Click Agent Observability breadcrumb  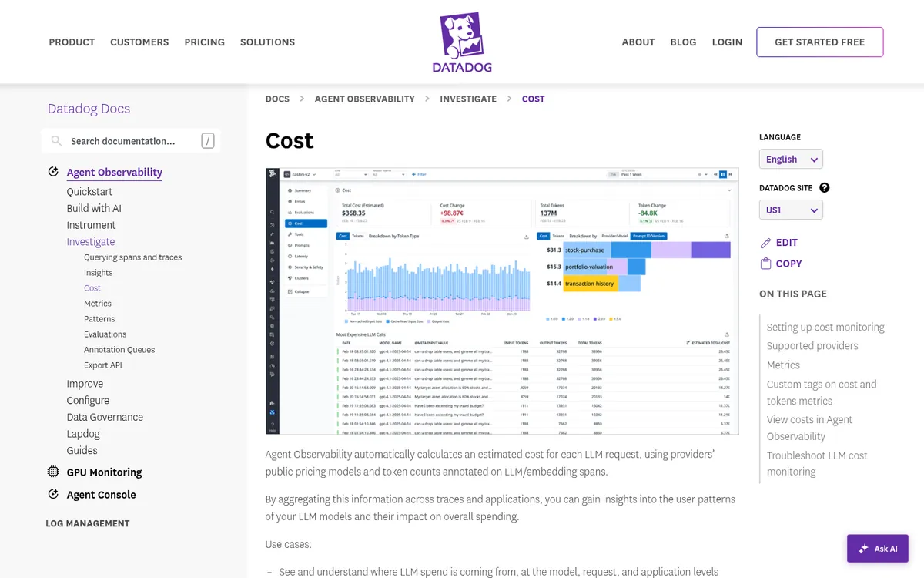point(365,99)
